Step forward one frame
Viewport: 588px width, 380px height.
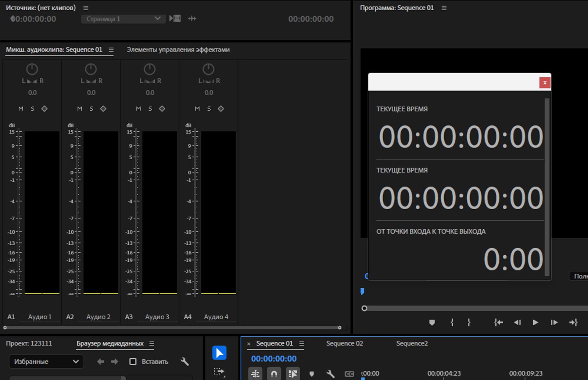554,323
